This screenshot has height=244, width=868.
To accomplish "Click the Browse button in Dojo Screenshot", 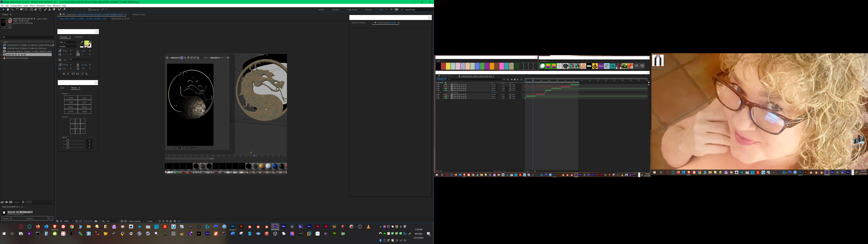I will coord(6,218).
